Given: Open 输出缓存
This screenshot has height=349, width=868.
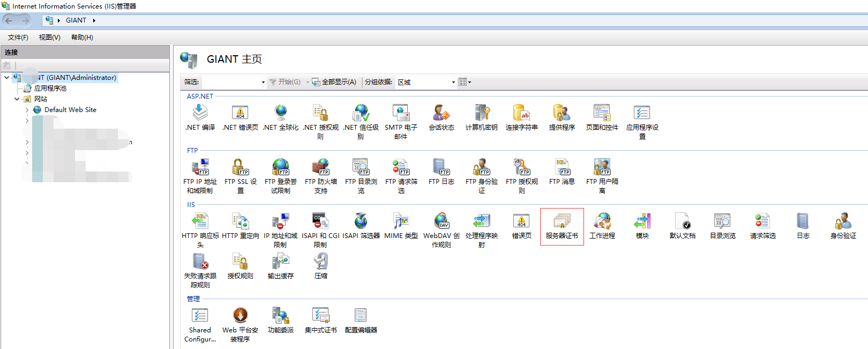Looking at the screenshot, I should coord(280,266).
